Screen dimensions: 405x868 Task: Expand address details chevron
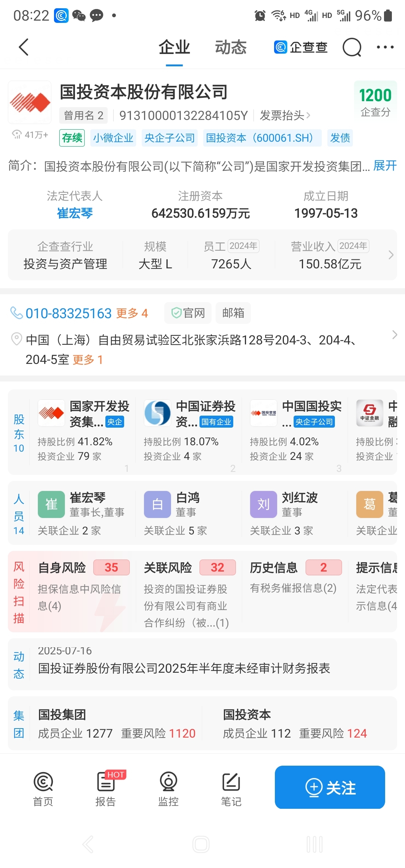click(x=394, y=335)
